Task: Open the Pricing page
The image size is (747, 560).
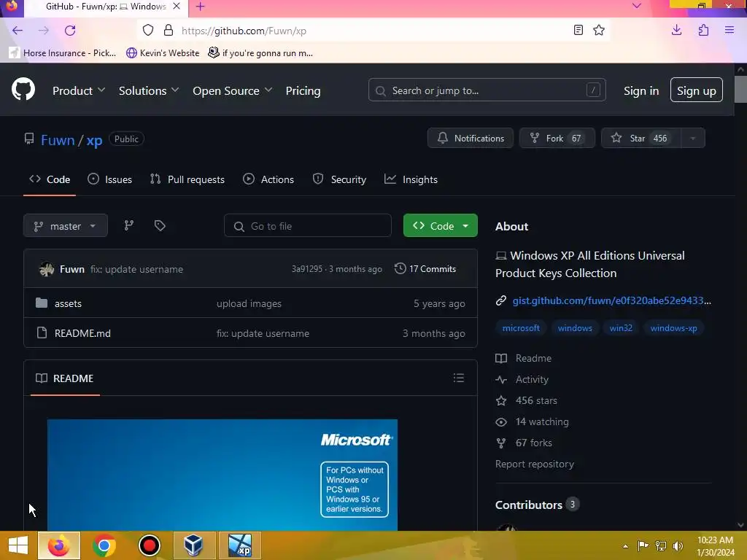Action: [x=303, y=90]
